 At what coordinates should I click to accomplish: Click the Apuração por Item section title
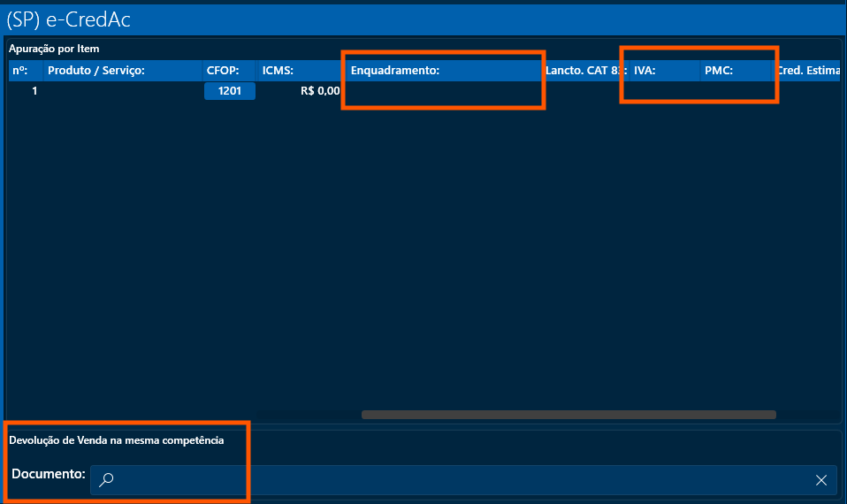click(x=54, y=48)
